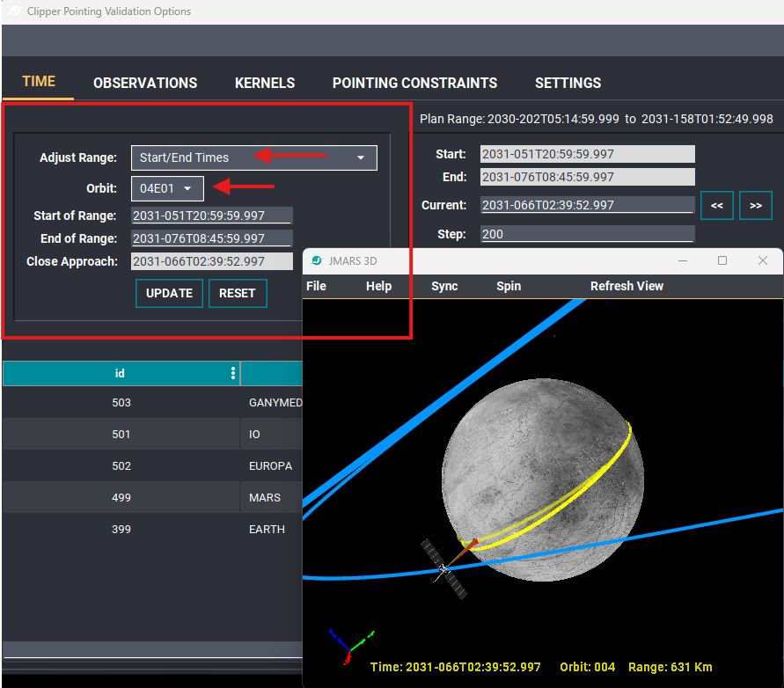Image resolution: width=784 pixels, height=688 pixels.
Task: Open Help menu in JMARS 3D
Action: [x=378, y=286]
